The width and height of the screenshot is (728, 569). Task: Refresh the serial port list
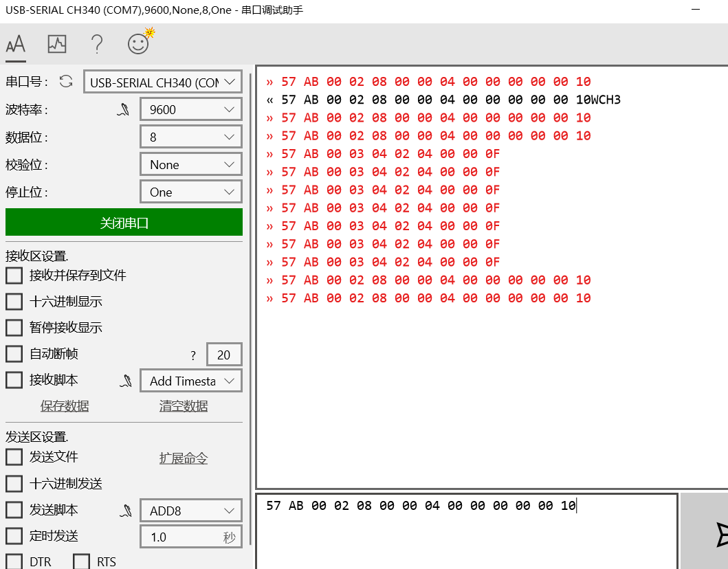click(x=65, y=81)
